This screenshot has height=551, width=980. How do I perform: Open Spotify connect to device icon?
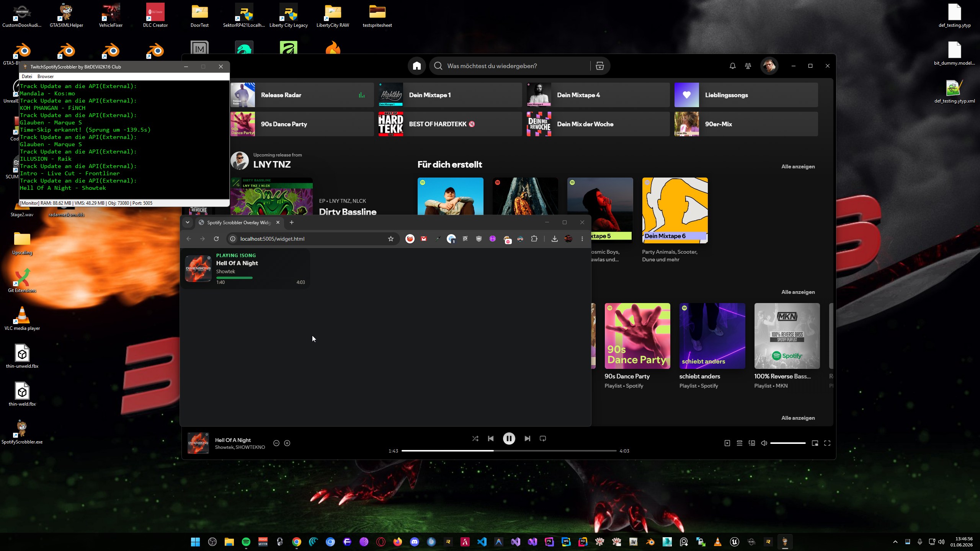tap(751, 443)
